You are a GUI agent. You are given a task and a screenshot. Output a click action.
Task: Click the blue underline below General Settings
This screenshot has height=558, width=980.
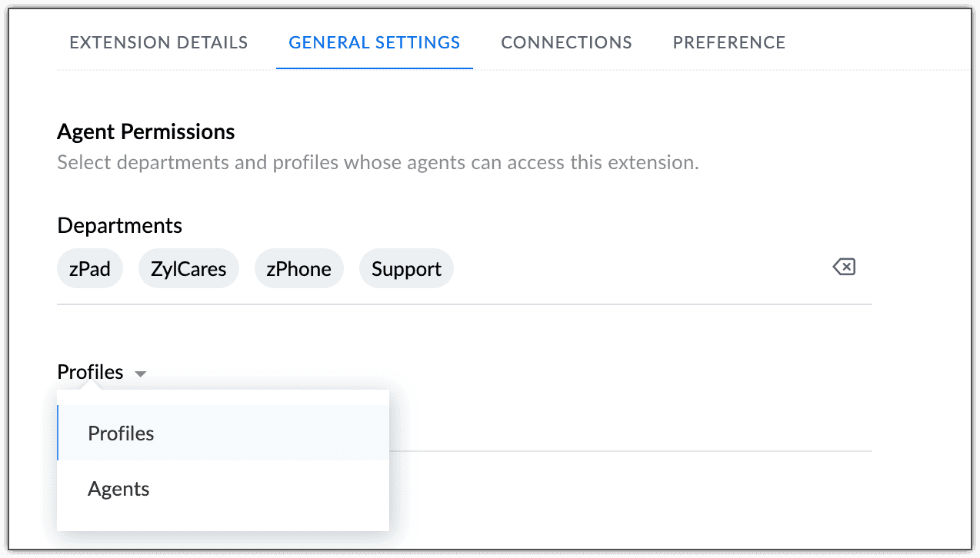[x=375, y=68]
